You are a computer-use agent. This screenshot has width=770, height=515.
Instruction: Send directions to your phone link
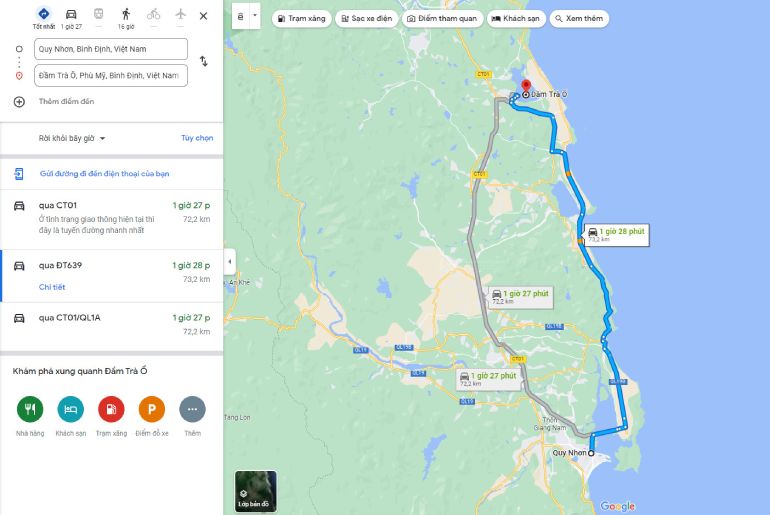[x=105, y=174]
